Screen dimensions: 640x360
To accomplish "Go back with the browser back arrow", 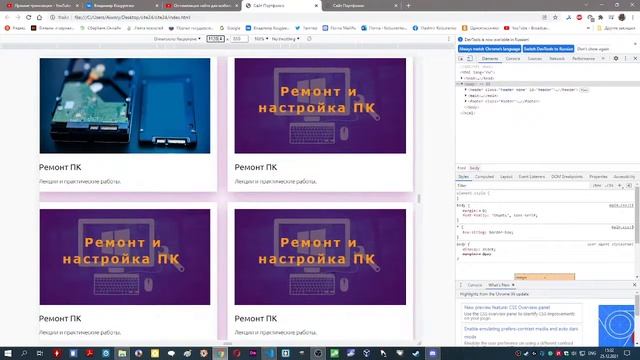I will click(x=7, y=17).
